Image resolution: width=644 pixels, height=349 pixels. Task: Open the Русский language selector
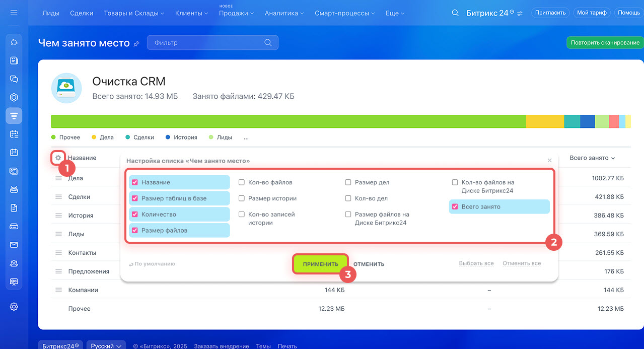coord(106,346)
